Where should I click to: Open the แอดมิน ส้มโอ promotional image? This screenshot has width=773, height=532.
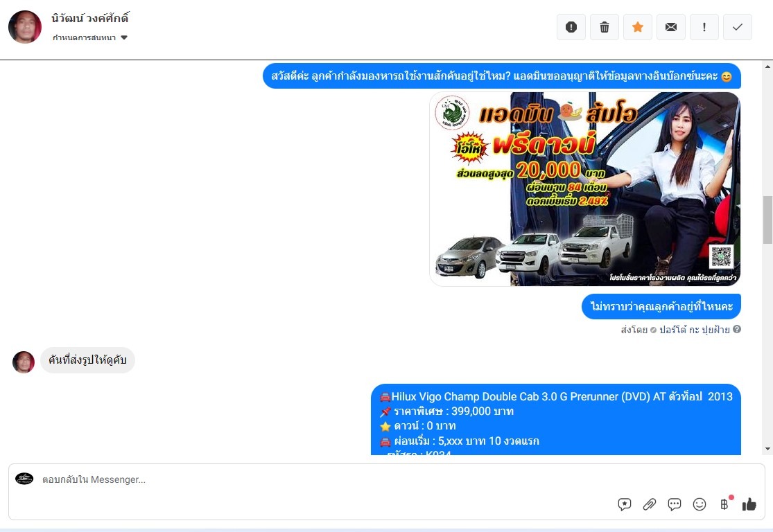coord(585,189)
